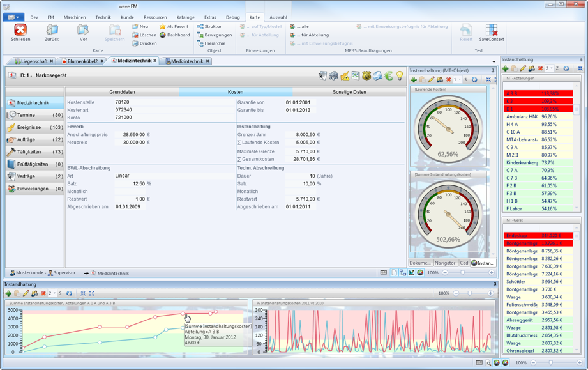The width and height of the screenshot is (588, 370).
Task: Switch to the Grunddaten tab
Action: click(x=122, y=92)
